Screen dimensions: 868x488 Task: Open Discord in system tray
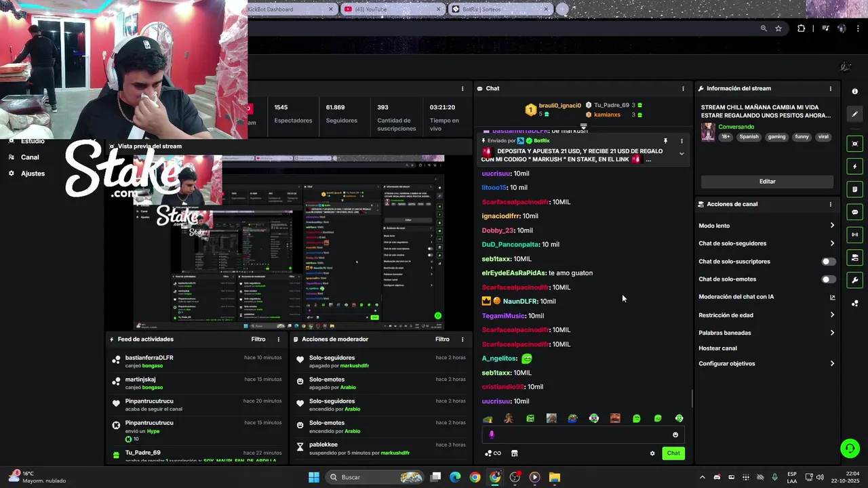717,477
